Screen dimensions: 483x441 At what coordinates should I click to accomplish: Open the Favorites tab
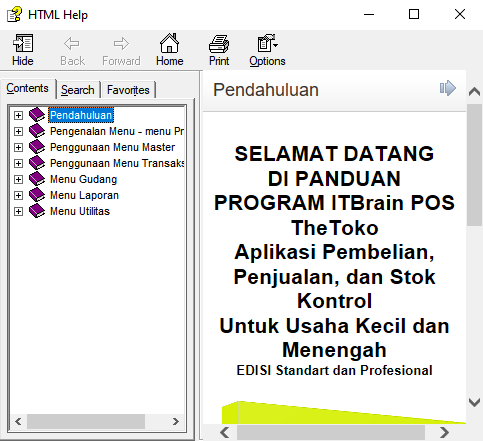click(x=128, y=90)
